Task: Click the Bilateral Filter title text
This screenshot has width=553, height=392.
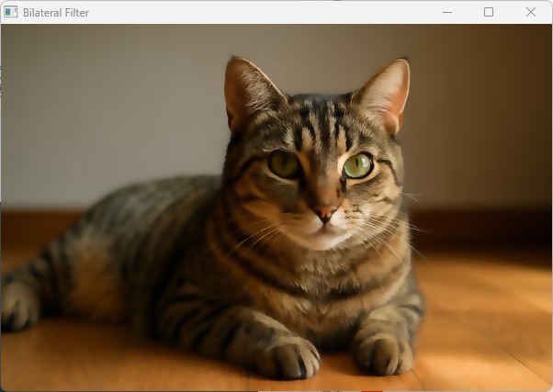Action: click(56, 13)
